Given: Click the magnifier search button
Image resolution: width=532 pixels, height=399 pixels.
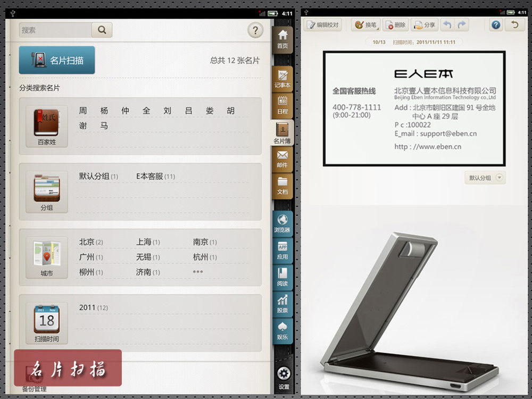Looking at the screenshot, I should 102,30.
